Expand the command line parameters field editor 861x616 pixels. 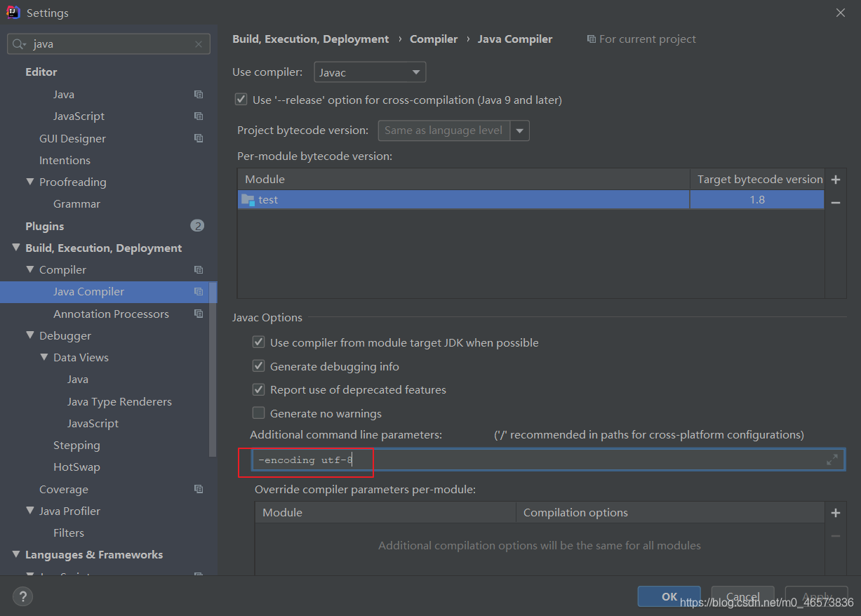[832, 460]
